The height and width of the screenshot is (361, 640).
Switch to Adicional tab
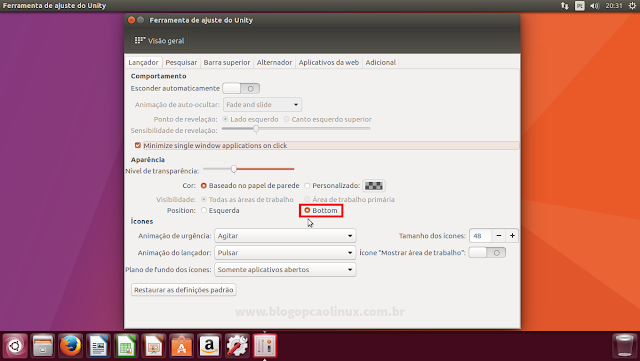[380, 62]
